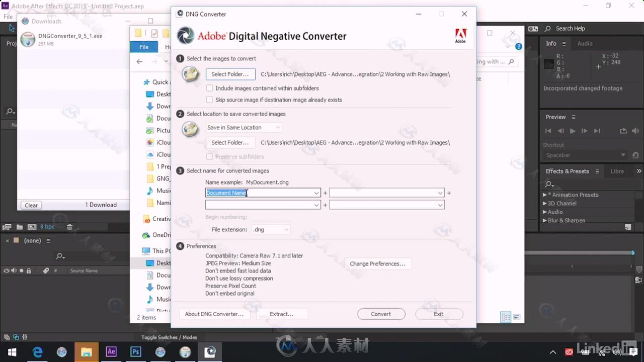The image size is (644, 362).
Task: Toggle audio mute in Preview panel
Action: click(x=636, y=131)
